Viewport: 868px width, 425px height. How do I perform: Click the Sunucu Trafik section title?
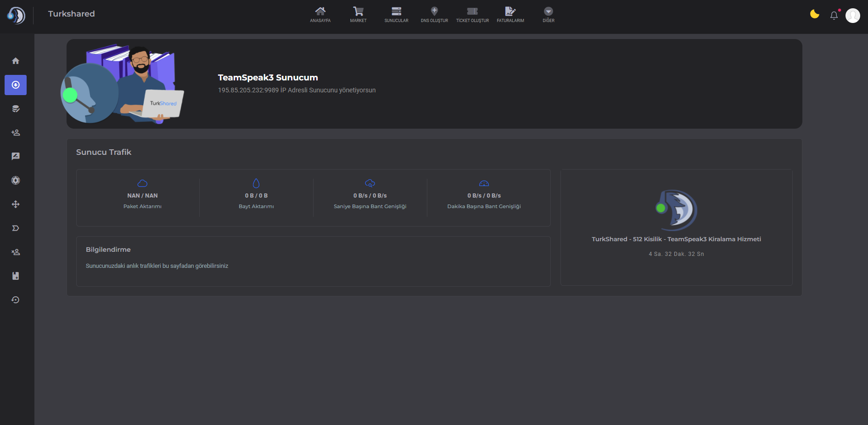[104, 152]
